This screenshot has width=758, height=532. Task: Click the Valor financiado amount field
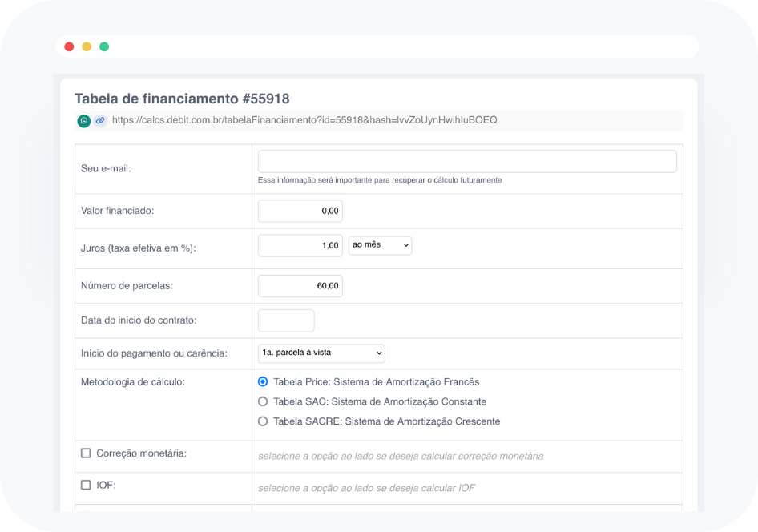[300, 211]
